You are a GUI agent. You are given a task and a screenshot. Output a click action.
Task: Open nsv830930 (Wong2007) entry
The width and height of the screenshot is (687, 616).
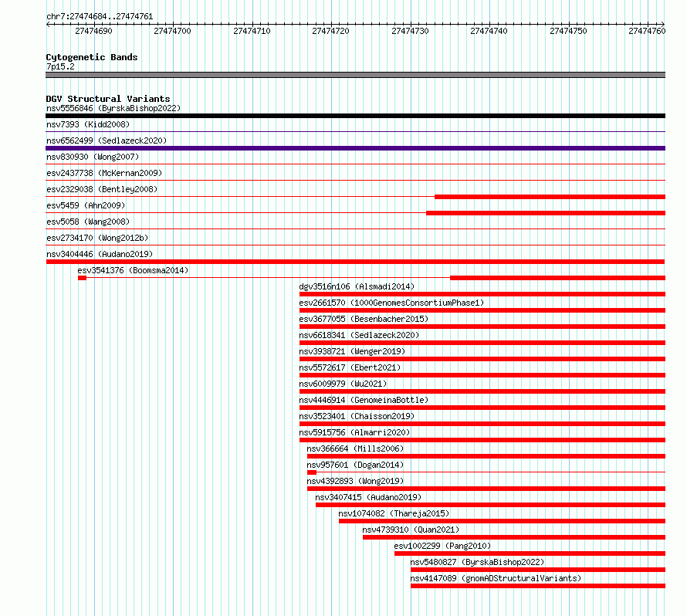[93, 157]
